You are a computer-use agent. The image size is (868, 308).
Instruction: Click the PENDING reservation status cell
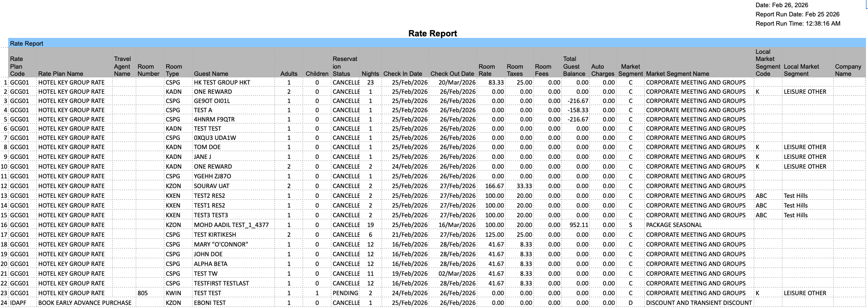click(x=345, y=293)
